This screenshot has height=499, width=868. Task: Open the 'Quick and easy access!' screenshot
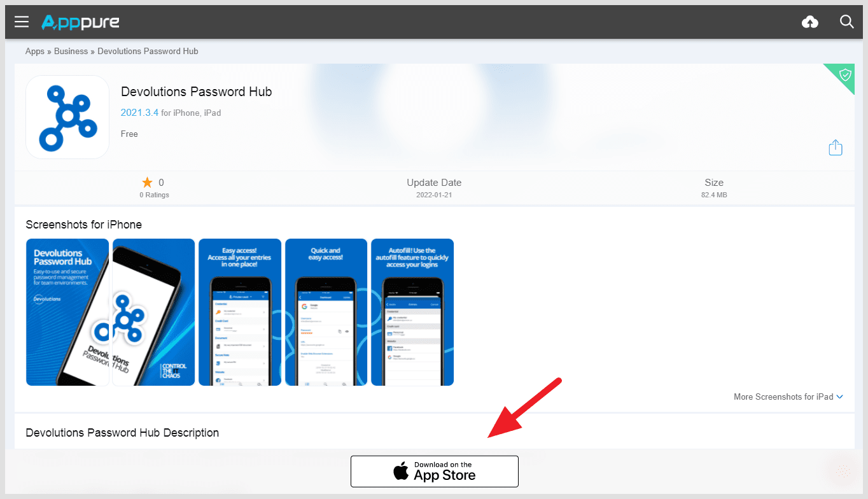click(326, 312)
